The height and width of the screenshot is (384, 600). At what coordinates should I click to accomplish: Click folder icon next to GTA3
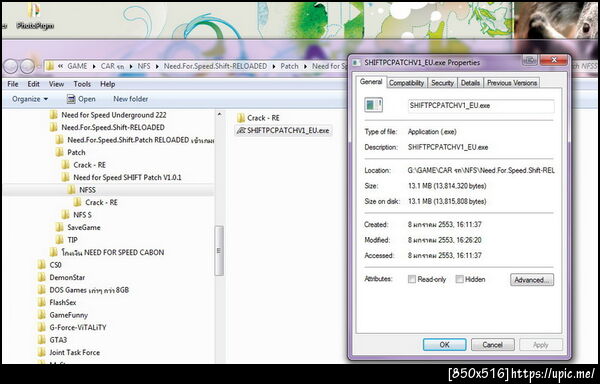coord(42,340)
